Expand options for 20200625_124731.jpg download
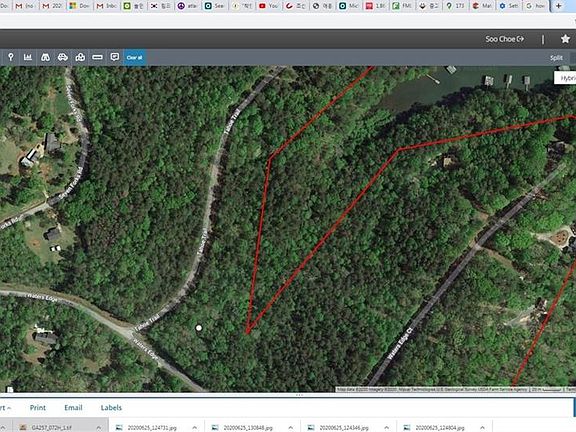 pyautogui.click(x=194, y=427)
